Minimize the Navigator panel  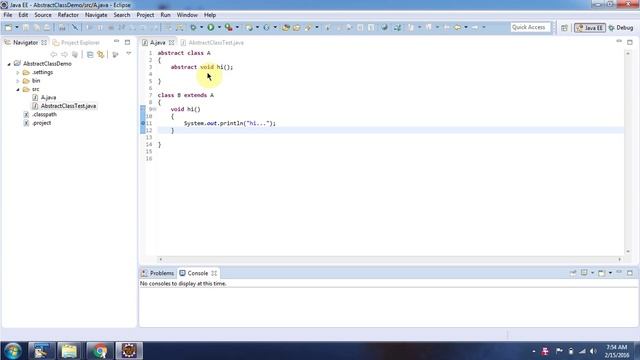(x=116, y=42)
